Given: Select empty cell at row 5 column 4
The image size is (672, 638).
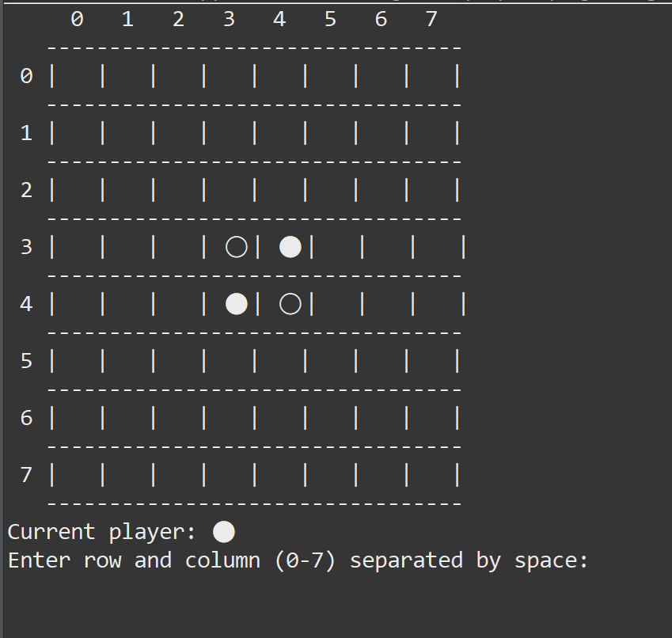Looking at the screenshot, I should click(280, 361).
